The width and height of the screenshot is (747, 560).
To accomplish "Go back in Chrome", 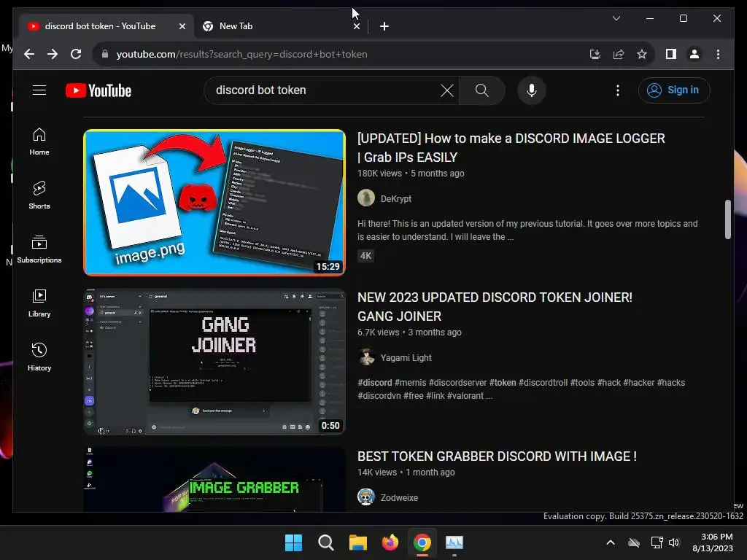I will pyautogui.click(x=29, y=54).
